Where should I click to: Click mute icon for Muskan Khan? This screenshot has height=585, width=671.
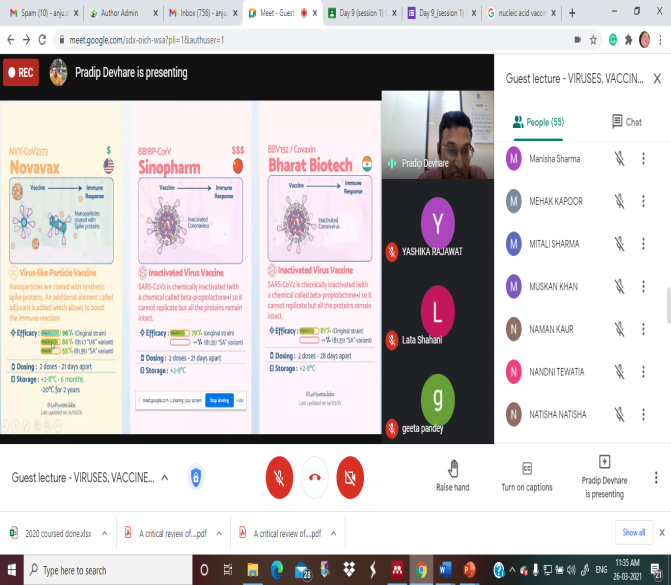click(x=619, y=286)
